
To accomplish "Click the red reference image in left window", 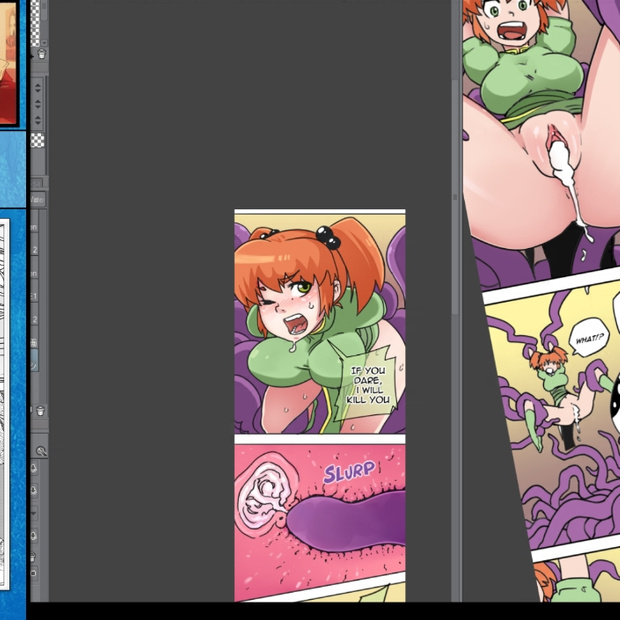I will coord(9,63).
